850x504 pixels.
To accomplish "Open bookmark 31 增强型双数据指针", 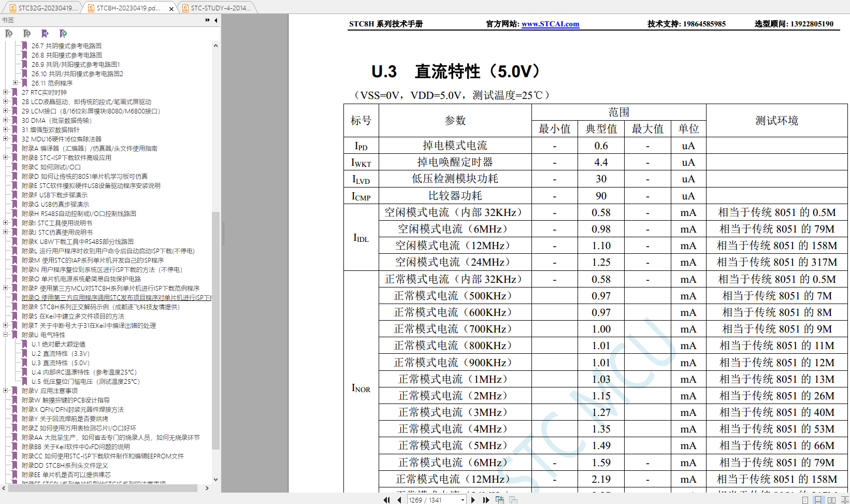I will (x=51, y=129).
